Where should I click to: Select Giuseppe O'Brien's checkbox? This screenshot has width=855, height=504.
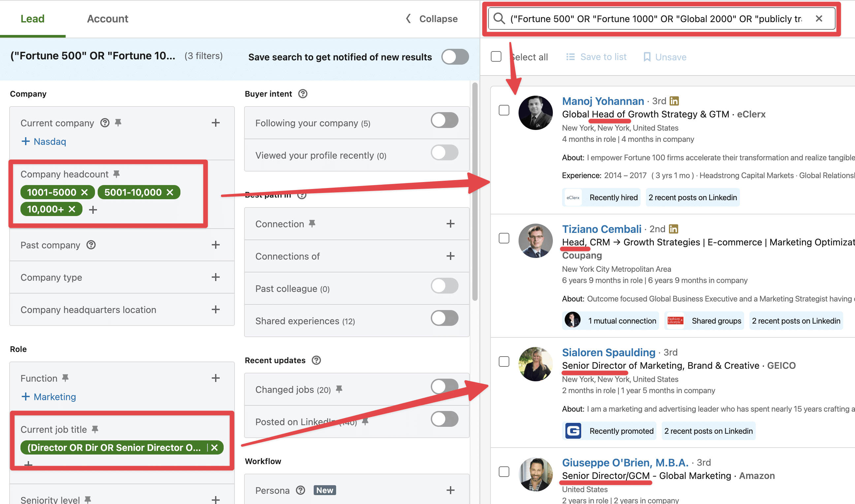[504, 471]
